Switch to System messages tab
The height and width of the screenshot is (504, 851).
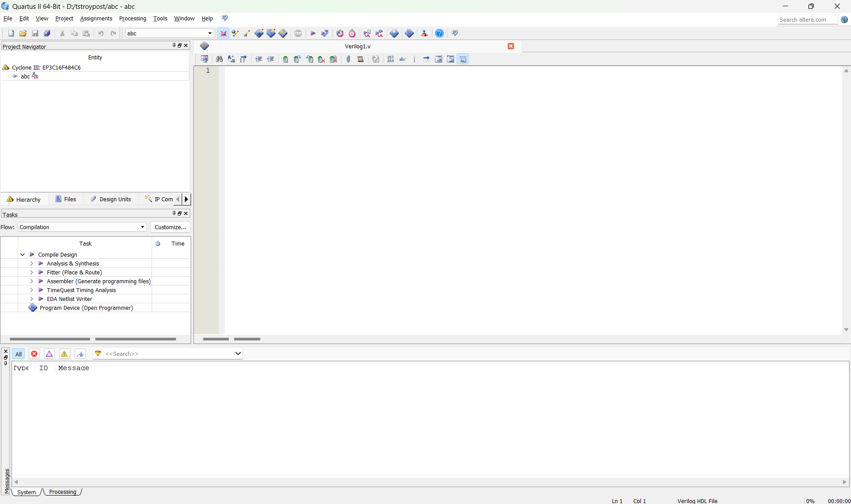click(x=27, y=492)
